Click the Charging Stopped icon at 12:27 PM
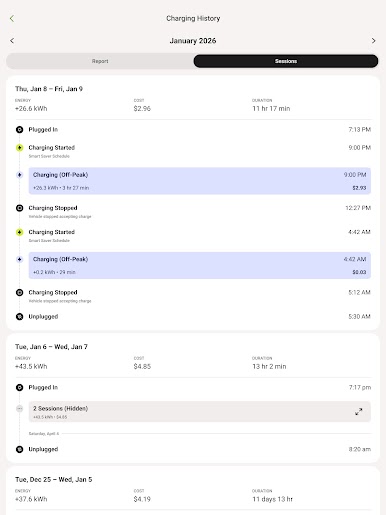Viewport: 386px width, 515px height. coord(20,208)
